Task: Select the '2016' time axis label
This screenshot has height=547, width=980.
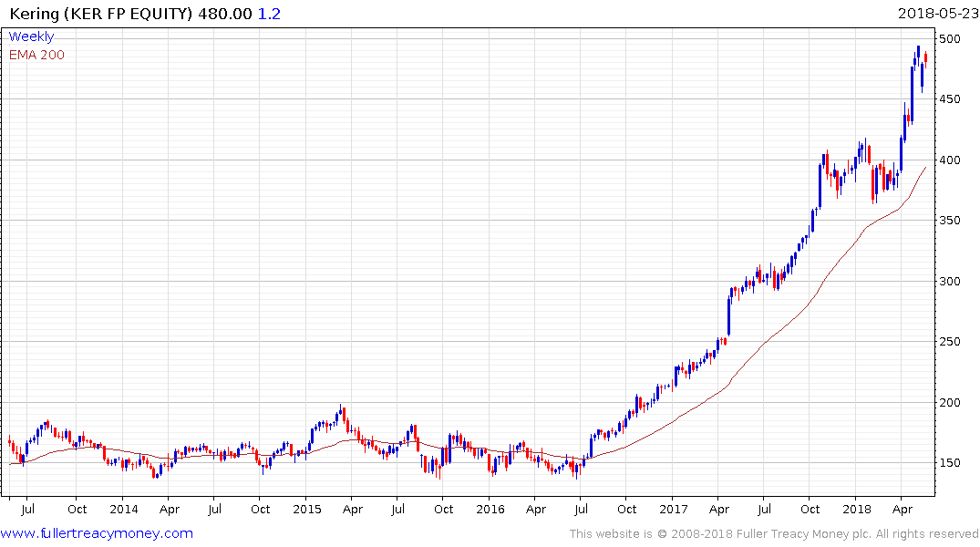Action: tap(490, 509)
